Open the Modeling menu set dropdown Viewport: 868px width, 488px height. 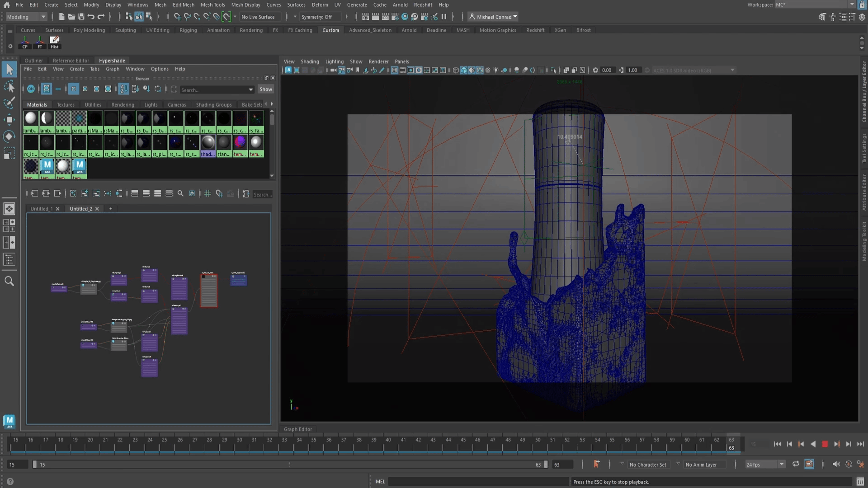(26, 17)
